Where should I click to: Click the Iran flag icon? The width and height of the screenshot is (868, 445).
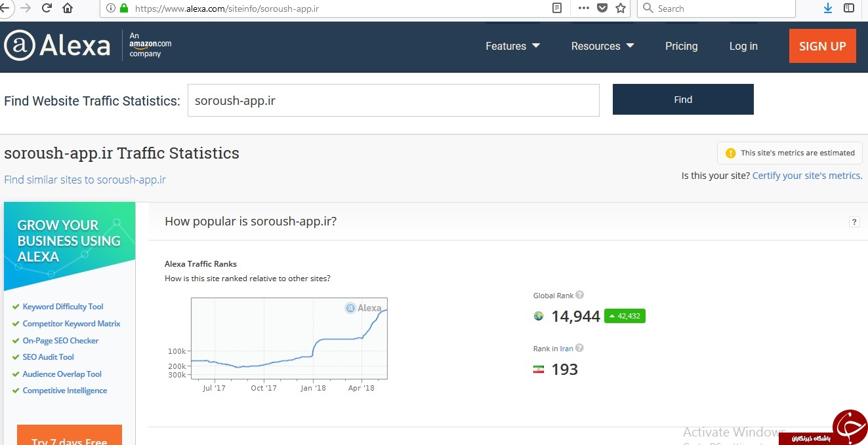pyautogui.click(x=539, y=370)
